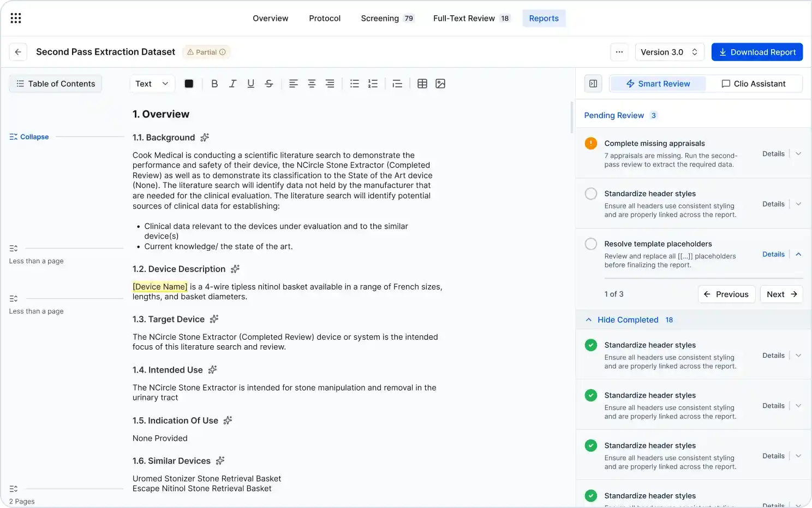
Task: Click the section icon above '2 Pages'
Action: (14, 489)
